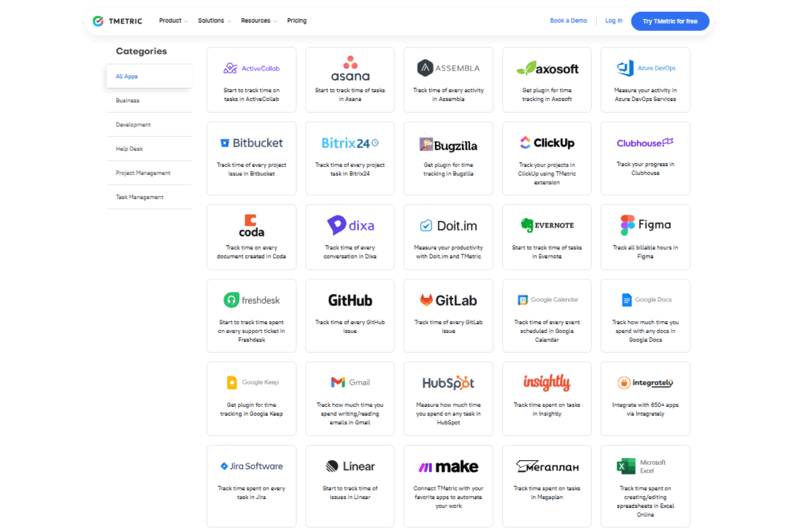Click the TMetric logo in header
The image size is (798, 532).
tap(118, 21)
